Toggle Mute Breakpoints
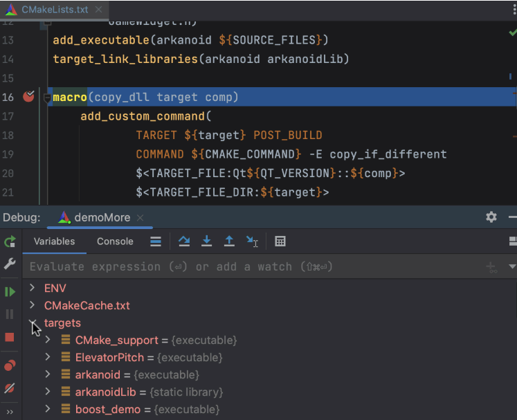 click(x=10, y=388)
